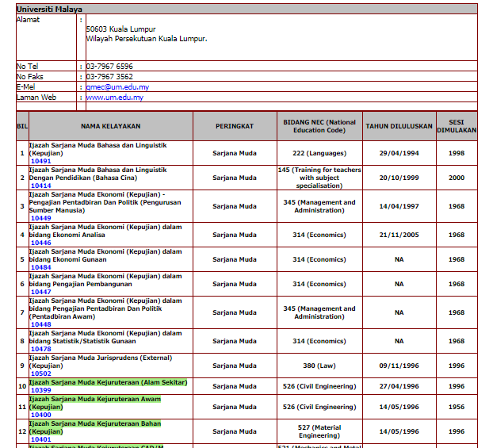Open the qmec@um.edu.my email link
This screenshot has height=448, width=493.
117,87
